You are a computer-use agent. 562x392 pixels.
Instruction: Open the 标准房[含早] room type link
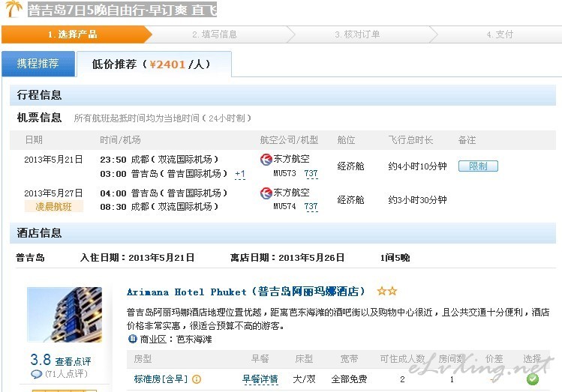tap(161, 379)
